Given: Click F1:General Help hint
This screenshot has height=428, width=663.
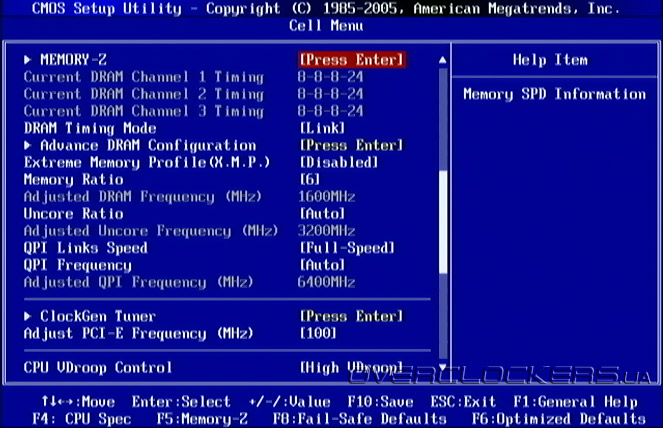Looking at the screenshot, I should (575, 402).
